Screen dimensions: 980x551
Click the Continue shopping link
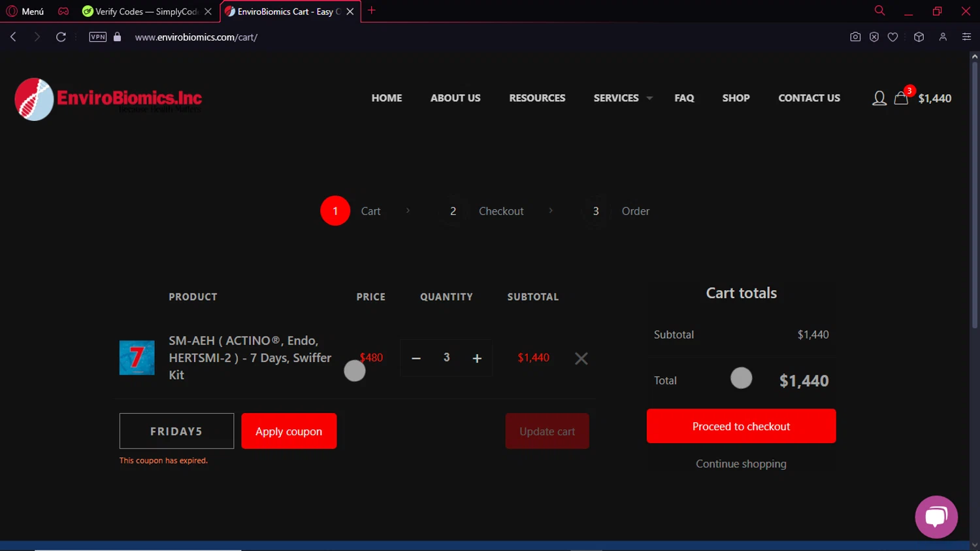click(741, 463)
